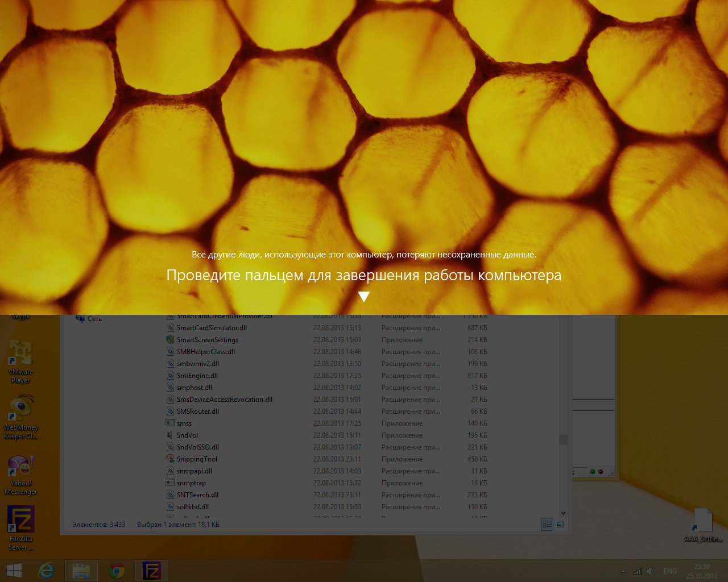Show hidden system tray icons
Screen dimensions: 728x582
pos(623,571)
